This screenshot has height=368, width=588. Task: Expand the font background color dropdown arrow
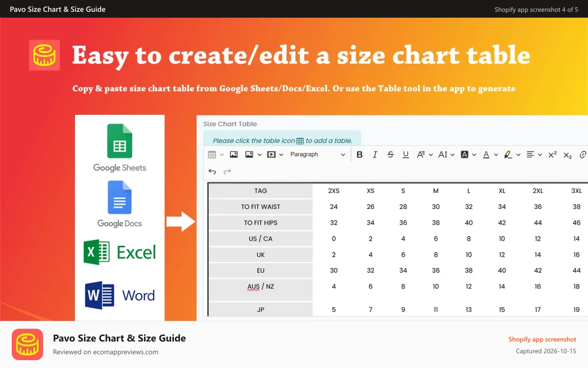pyautogui.click(x=474, y=155)
